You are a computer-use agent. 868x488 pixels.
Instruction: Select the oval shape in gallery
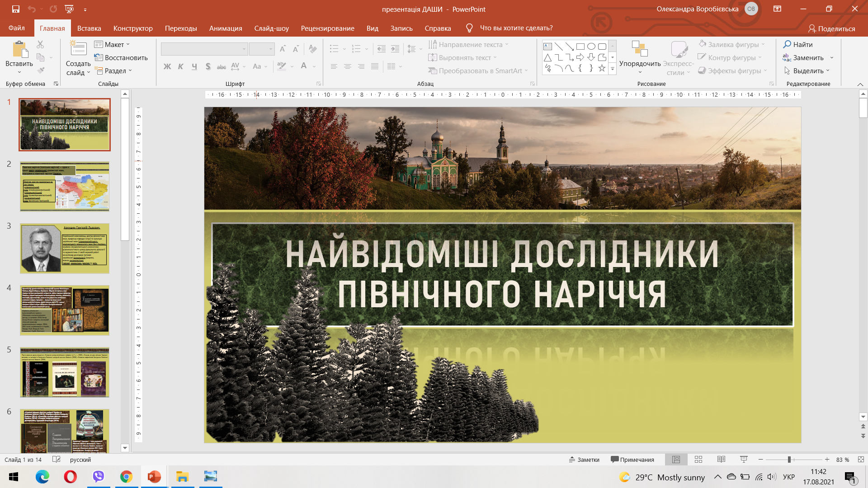point(591,46)
